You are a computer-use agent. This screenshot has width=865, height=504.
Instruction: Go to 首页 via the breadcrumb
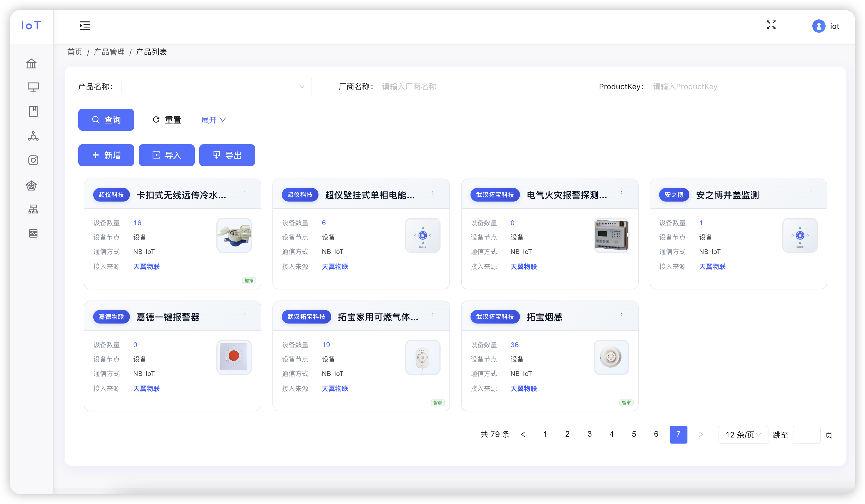pyautogui.click(x=74, y=52)
